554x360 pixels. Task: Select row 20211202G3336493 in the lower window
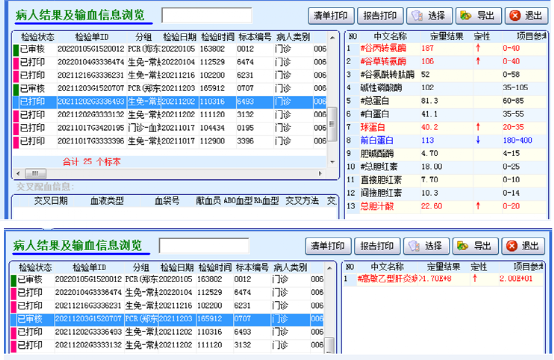click(x=167, y=332)
